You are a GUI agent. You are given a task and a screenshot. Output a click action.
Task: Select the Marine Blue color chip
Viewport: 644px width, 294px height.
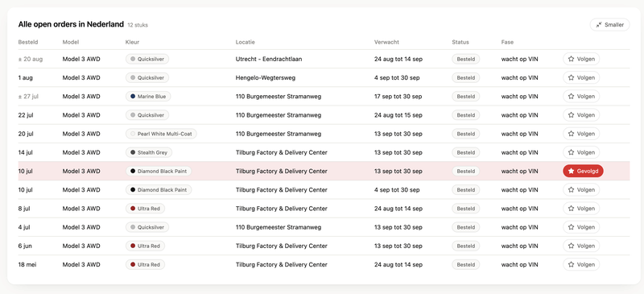(x=148, y=96)
